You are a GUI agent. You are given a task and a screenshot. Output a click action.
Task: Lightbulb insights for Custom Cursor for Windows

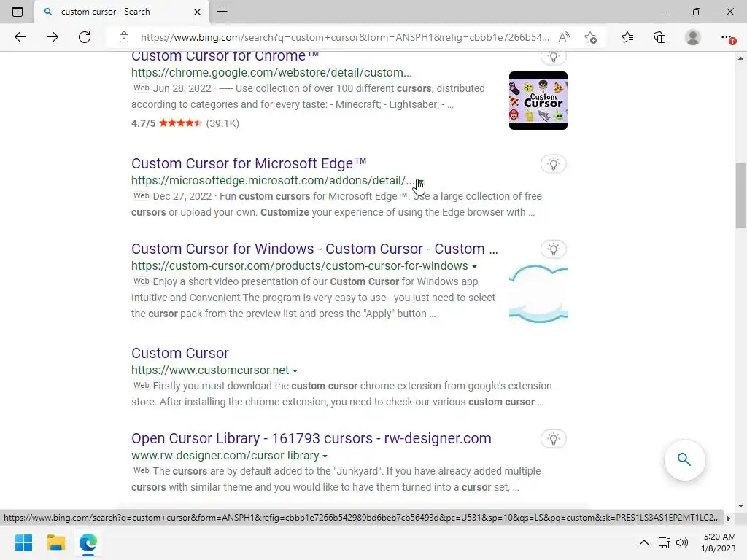point(554,249)
